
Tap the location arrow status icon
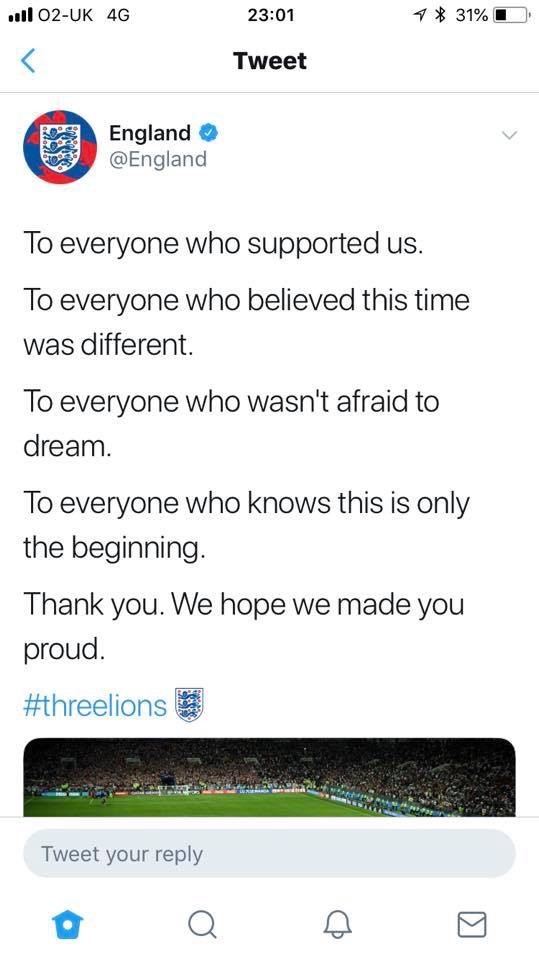point(420,15)
